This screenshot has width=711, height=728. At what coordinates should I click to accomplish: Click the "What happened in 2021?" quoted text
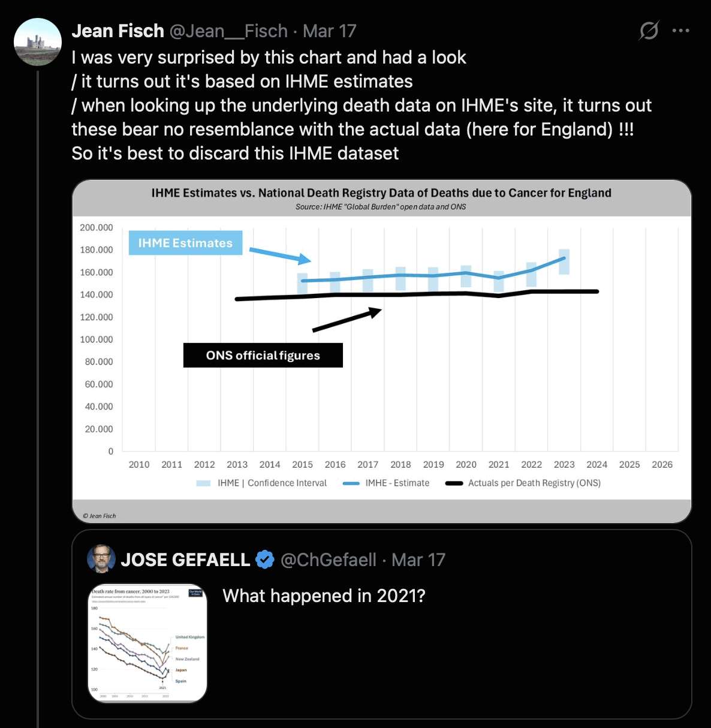[324, 596]
